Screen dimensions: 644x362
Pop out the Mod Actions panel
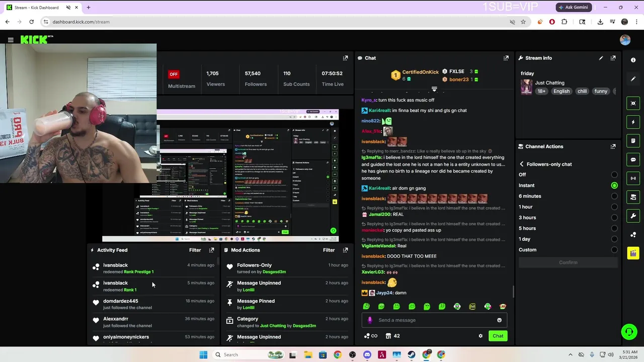coord(345,250)
